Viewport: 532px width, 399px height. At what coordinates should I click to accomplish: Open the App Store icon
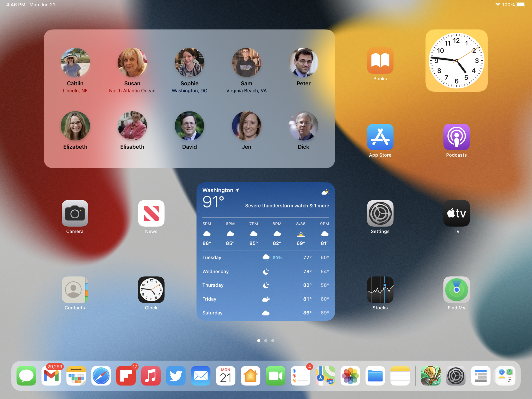380,137
